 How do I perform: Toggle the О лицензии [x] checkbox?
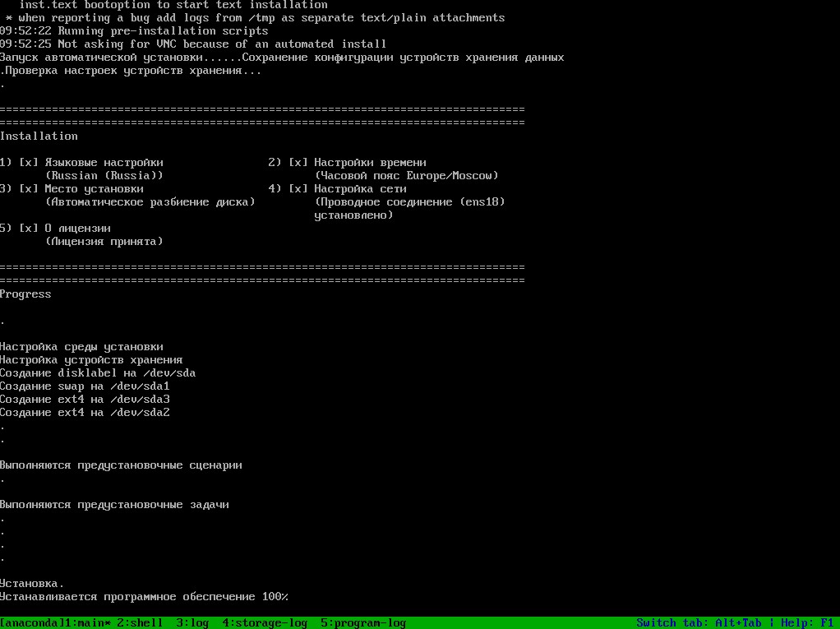pos(29,229)
